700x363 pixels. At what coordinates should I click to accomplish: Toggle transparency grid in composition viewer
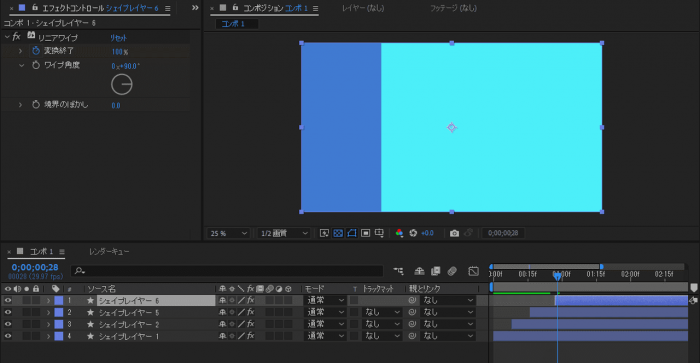click(338, 233)
